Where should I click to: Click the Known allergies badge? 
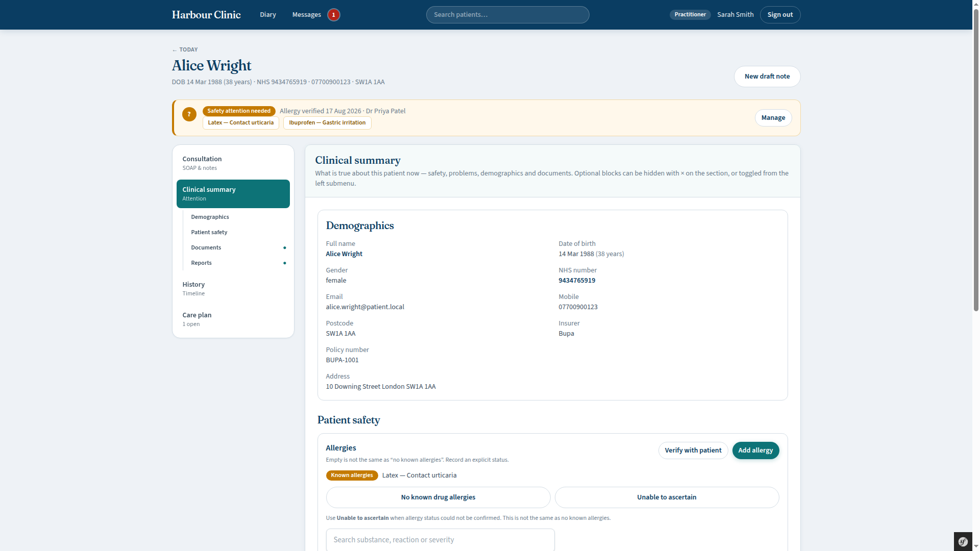[x=352, y=475]
